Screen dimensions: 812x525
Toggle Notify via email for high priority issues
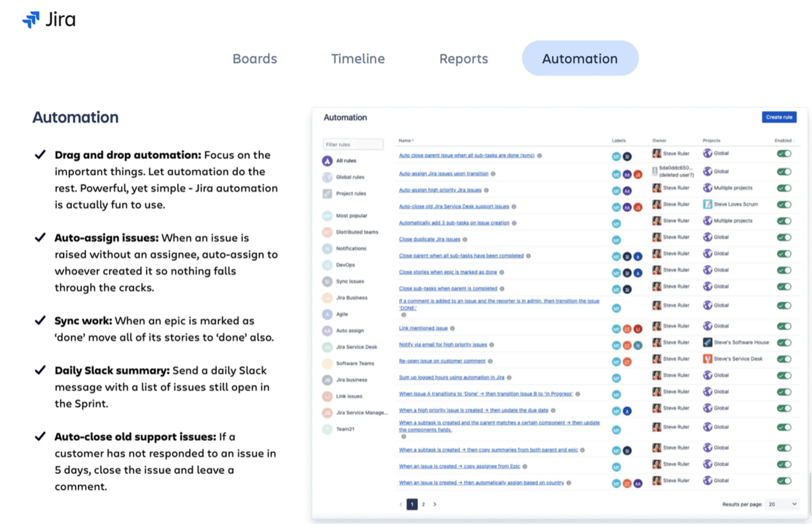click(784, 342)
